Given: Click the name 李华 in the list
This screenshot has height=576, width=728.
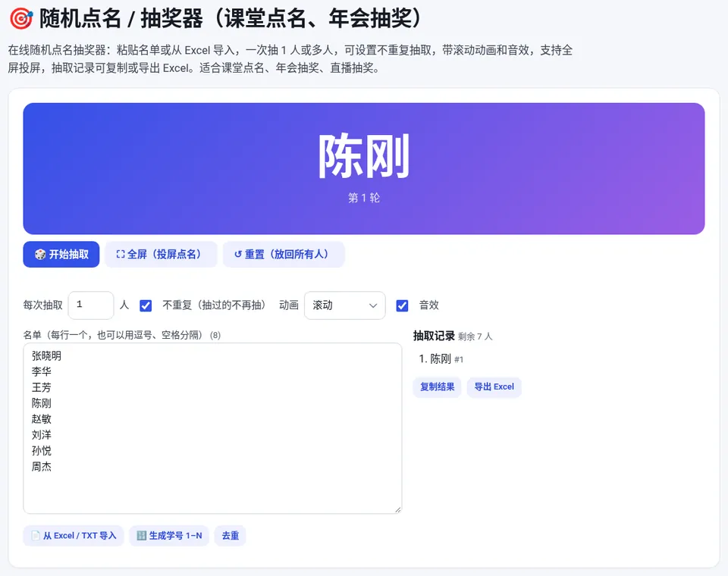Looking at the screenshot, I should coord(41,372).
